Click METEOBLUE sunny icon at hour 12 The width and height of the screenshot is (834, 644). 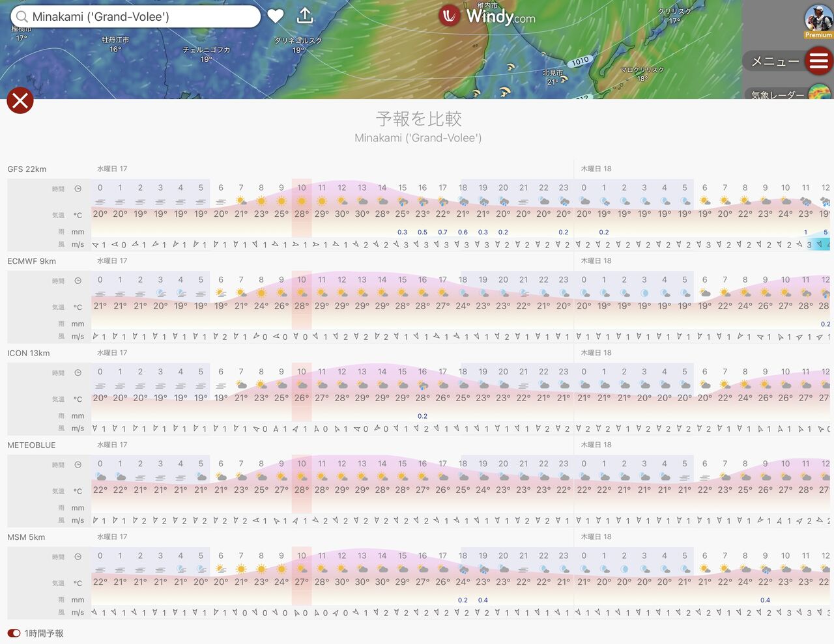coord(342,477)
